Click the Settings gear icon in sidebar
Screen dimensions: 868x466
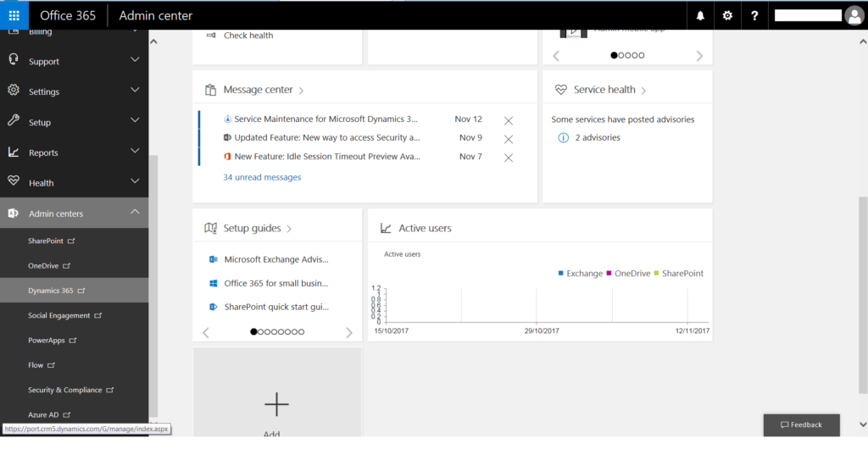coord(14,90)
